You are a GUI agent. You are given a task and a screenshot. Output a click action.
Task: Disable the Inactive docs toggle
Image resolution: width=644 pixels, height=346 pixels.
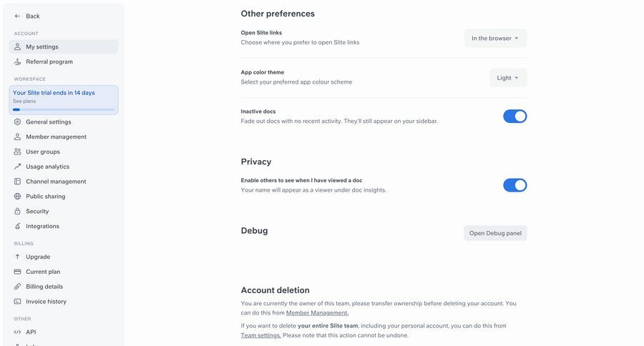click(x=514, y=117)
